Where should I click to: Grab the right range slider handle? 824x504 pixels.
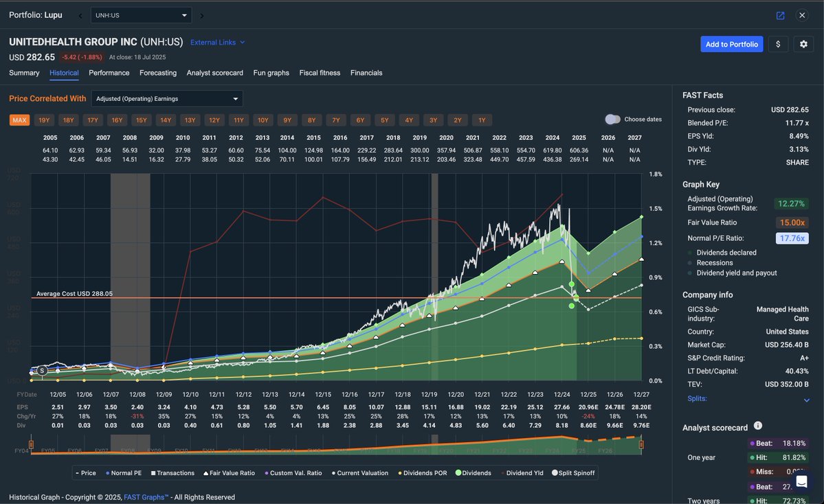[x=641, y=445]
